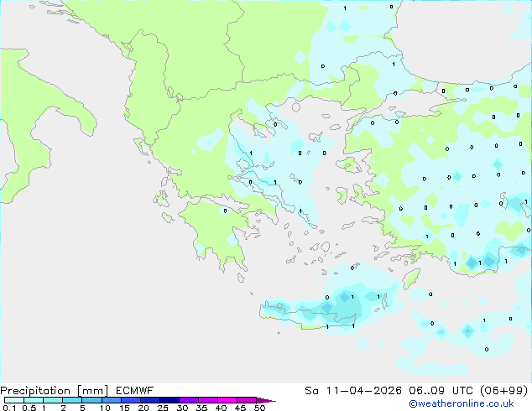Click the 5–10 mm legend color segment
The height and width of the screenshot is (411, 532).
coord(92,400)
